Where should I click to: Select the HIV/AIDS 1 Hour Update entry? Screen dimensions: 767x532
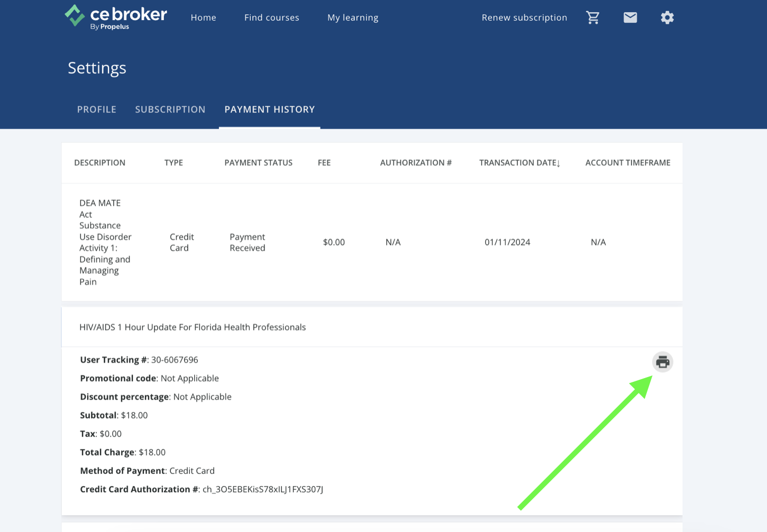coord(193,327)
